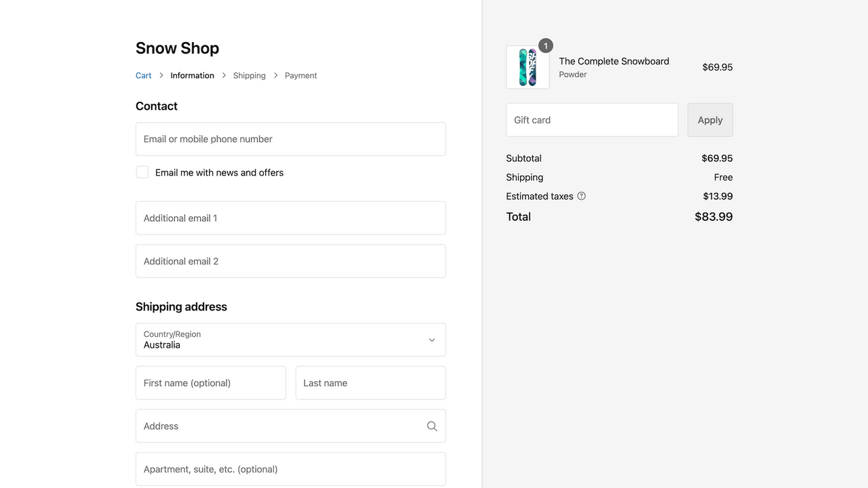Click the estimated taxes help icon
The image size is (868, 488).
click(581, 196)
